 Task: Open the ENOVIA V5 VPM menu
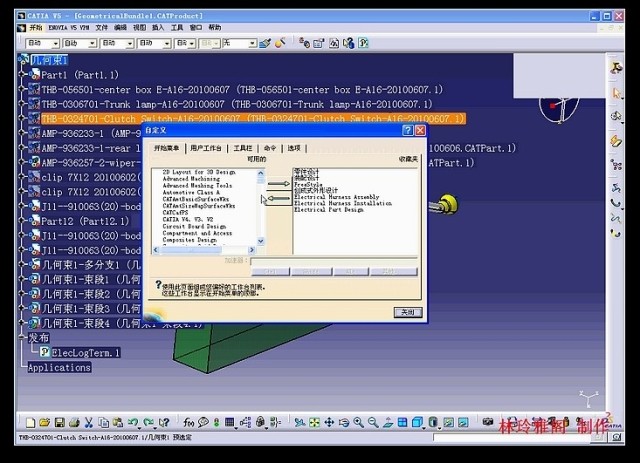pos(69,28)
